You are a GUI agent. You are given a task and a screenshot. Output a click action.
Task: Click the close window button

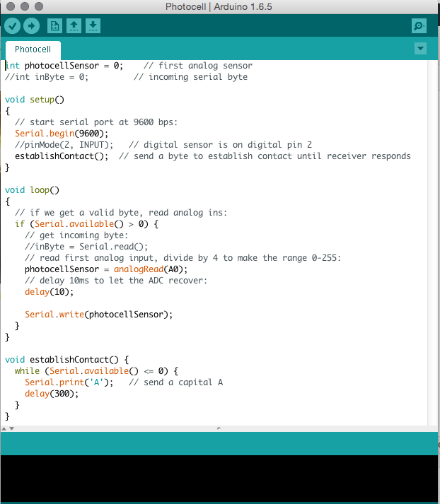11,6
